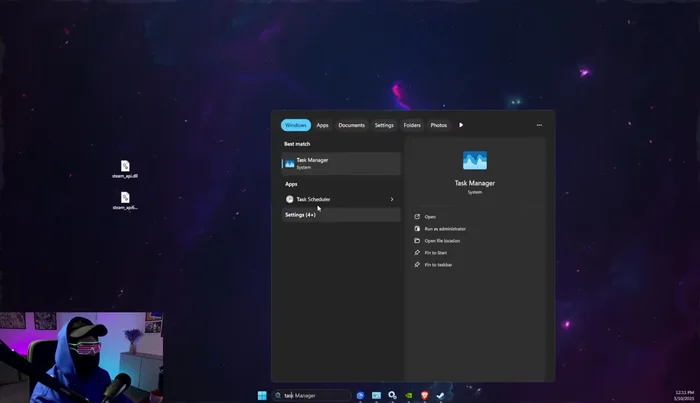
Task: Open the steam_api.dll file on desktop
Action: click(126, 168)
